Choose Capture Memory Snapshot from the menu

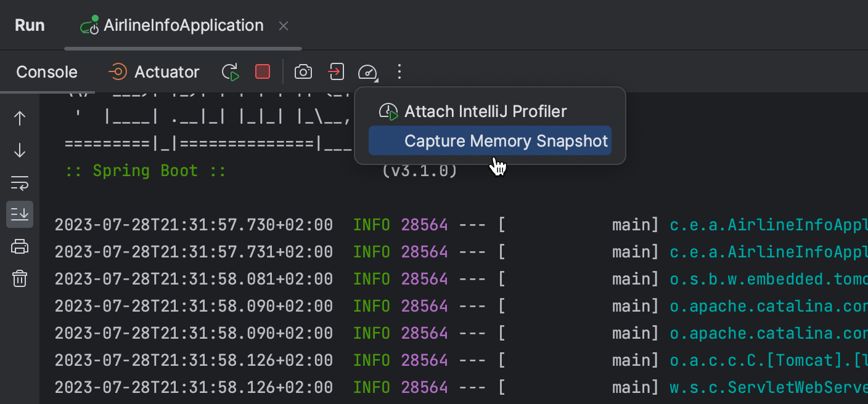506,140
